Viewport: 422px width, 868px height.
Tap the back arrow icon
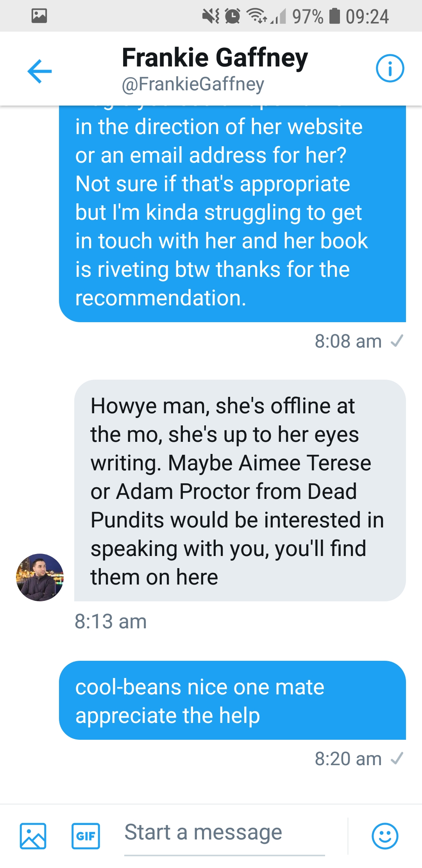click(x=39, y=71)
